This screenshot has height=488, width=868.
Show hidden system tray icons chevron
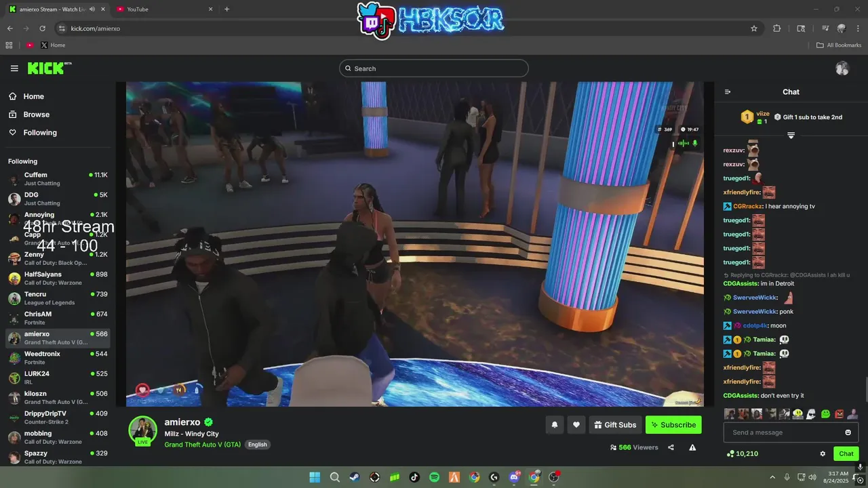772,477
